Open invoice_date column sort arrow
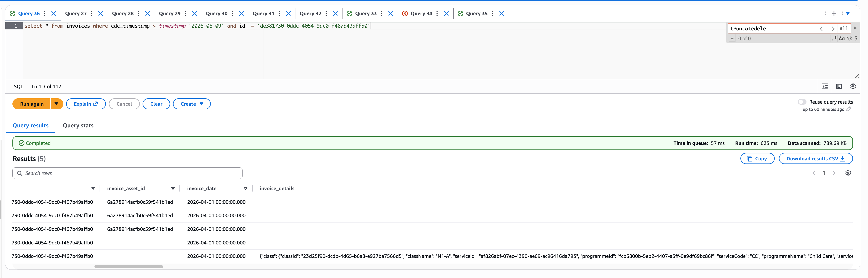This screenshot has width=868, height=278. 245,189
